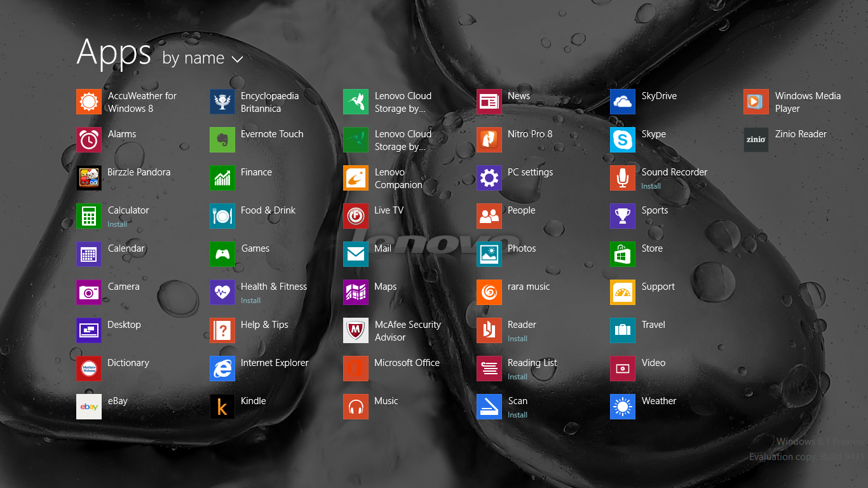Click Install under Scan
Image resolution: width=868 pixels, height=488 pixels.
[518, 415]
